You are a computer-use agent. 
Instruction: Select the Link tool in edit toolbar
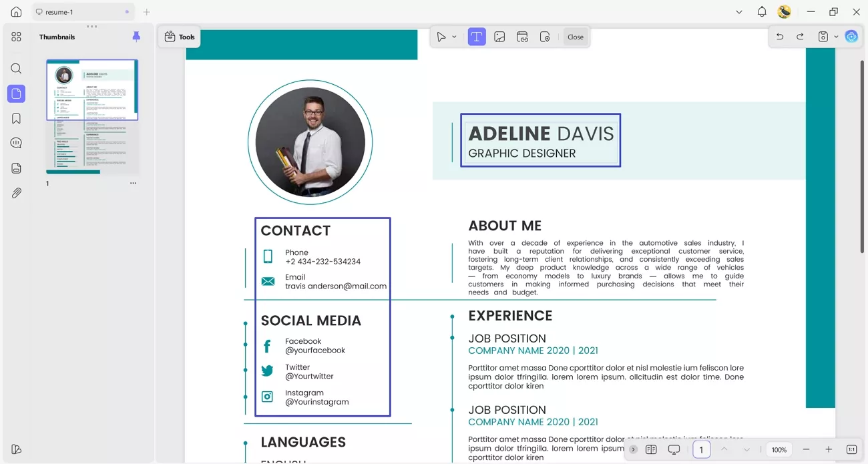522,37
